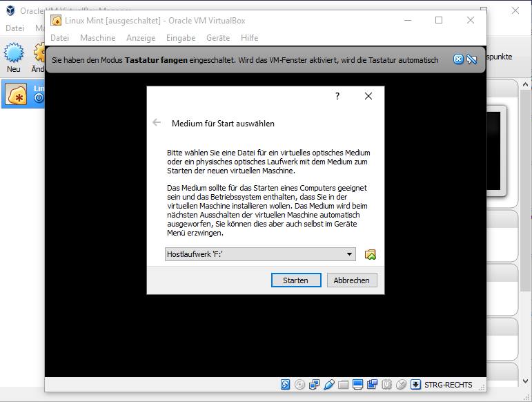The width and height of the screenshot is (532, 402).
Task: Suppress future keyboard capture notifications icon
Action: coord(471,59)
